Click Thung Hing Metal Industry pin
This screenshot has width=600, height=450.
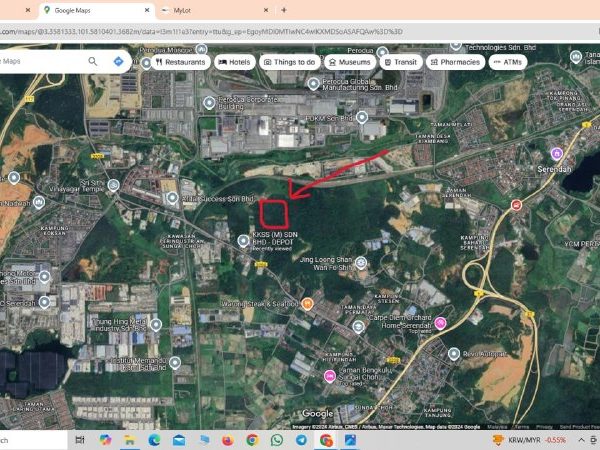coord(155,325)
